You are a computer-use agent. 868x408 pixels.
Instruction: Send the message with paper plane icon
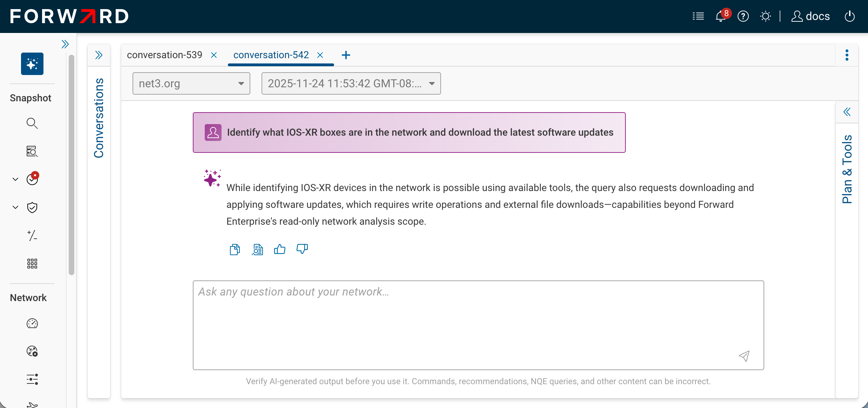(744, 356)
